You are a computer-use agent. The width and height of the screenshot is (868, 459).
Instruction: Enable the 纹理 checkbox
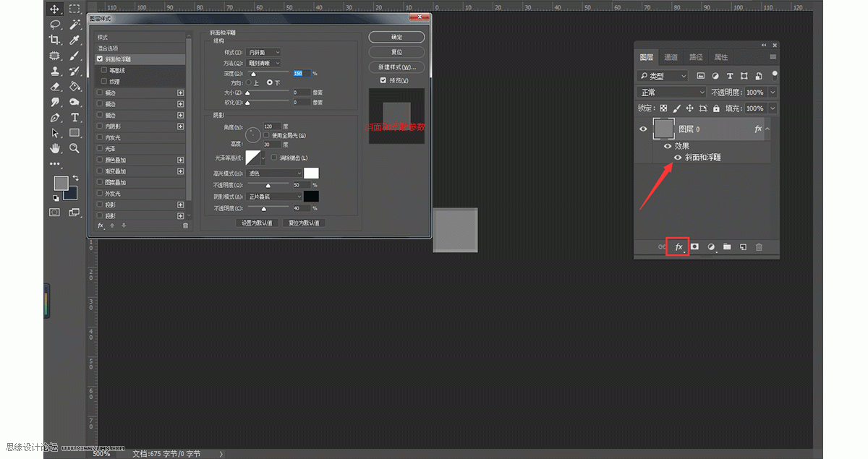click(x=104, y=82)
